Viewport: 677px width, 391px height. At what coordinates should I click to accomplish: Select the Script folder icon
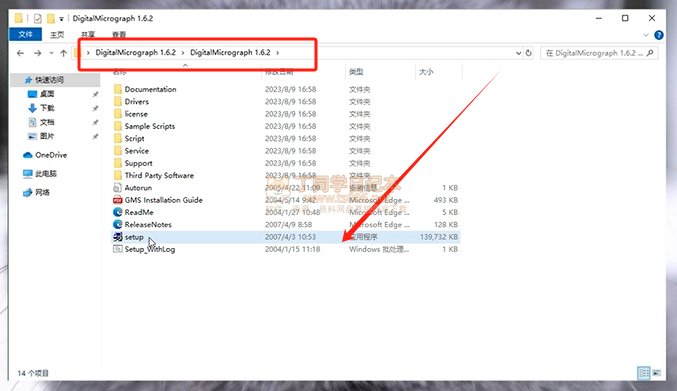pyautogui.click(x=117, y=139)
